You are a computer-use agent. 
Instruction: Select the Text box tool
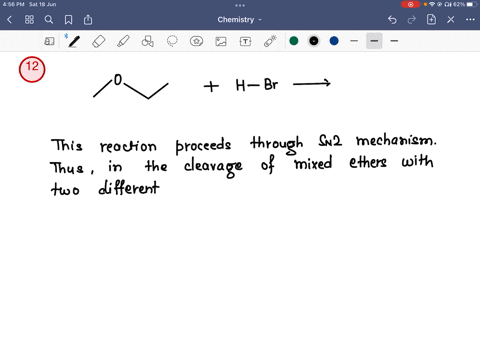pos(245,41)
